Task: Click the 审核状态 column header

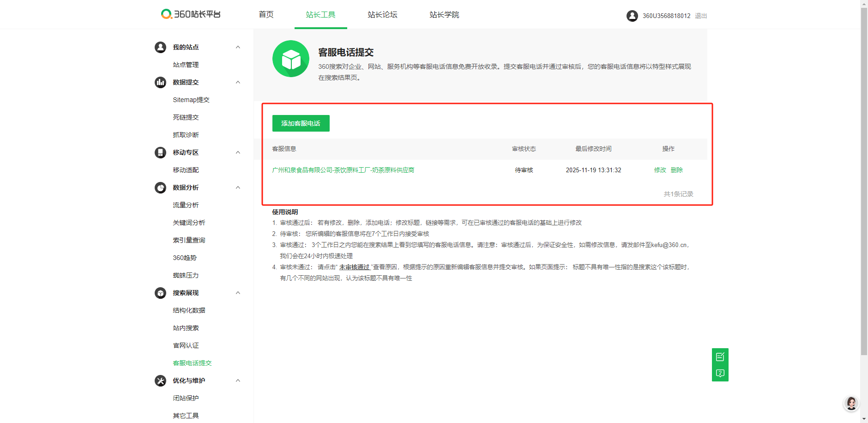Action: click(524, 149)
